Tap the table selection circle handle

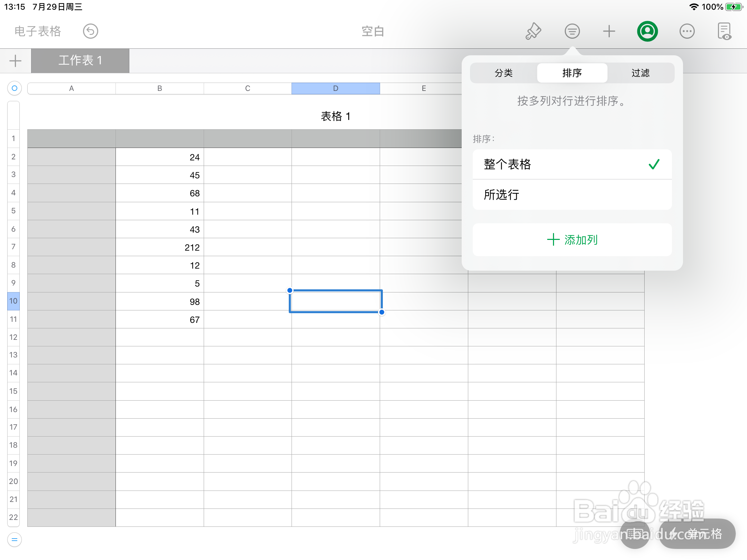14,88
